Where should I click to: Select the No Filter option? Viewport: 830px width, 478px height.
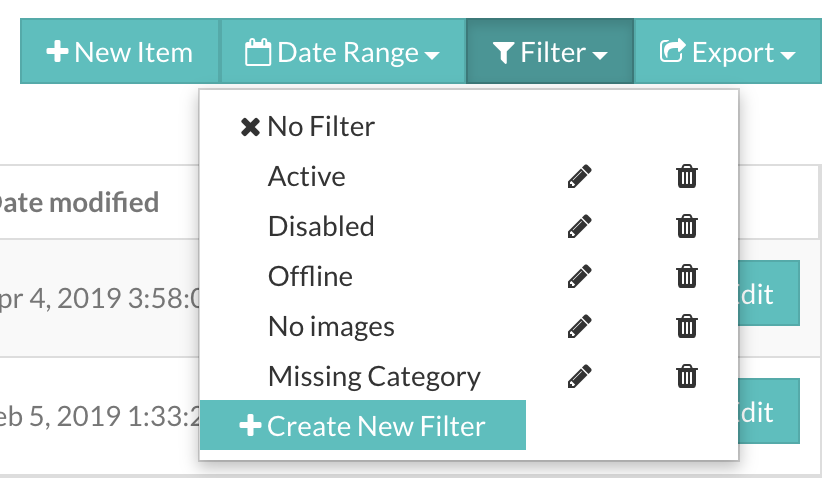click(308, 127)
